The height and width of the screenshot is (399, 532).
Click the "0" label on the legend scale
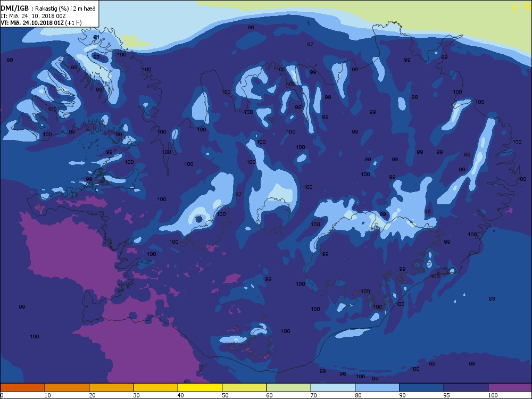pyautogui.click(x=2, y=395)
